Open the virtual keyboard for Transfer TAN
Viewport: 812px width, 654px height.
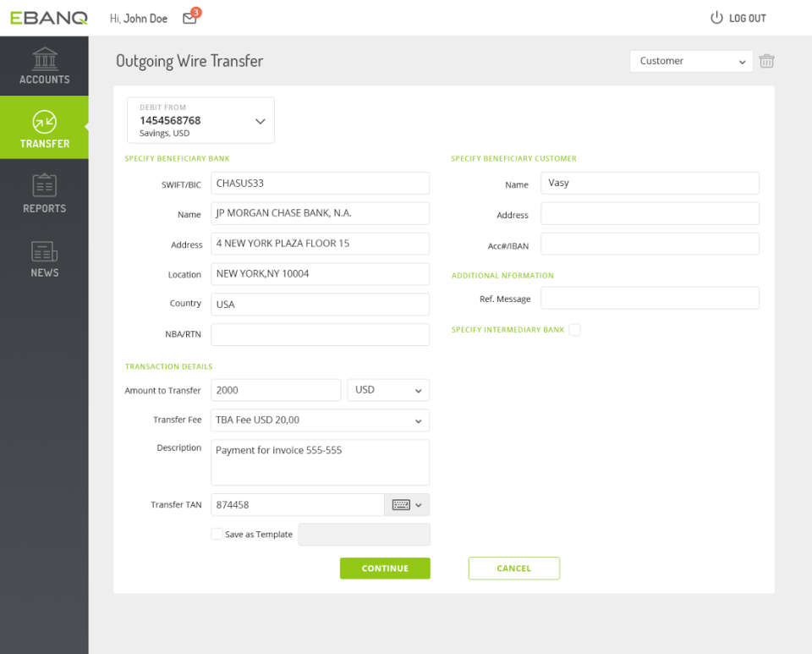[401, 505]
